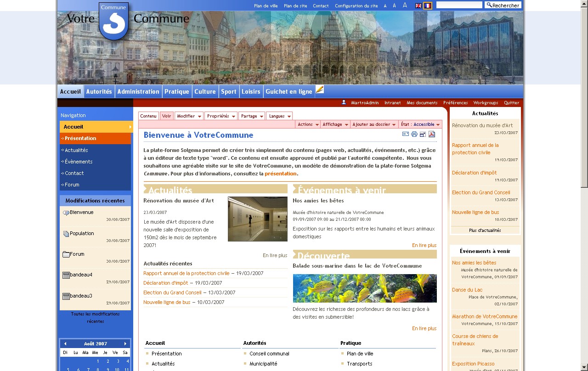Switch language with the English flag

pos(418,6)
